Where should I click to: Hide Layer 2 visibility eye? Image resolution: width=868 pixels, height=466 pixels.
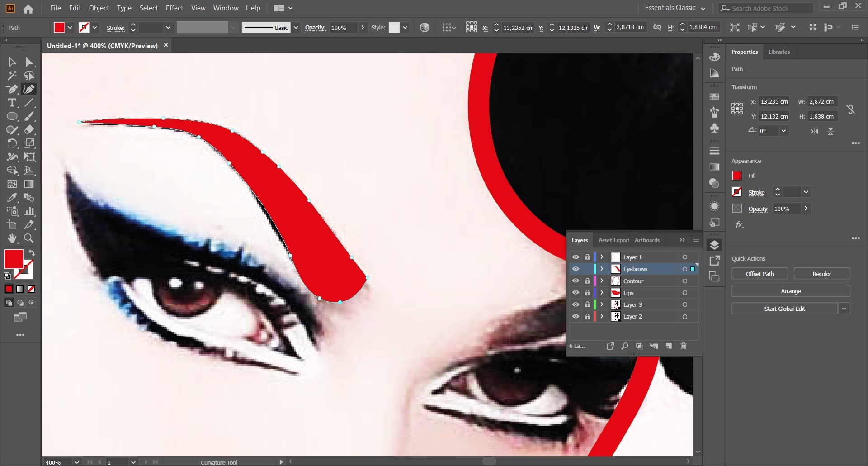[x=576, y=316]
